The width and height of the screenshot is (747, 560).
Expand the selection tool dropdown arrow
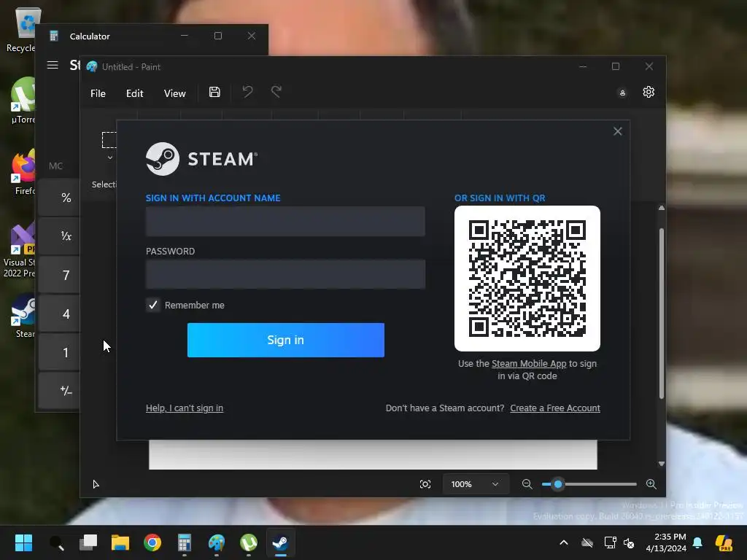point(110,157)
